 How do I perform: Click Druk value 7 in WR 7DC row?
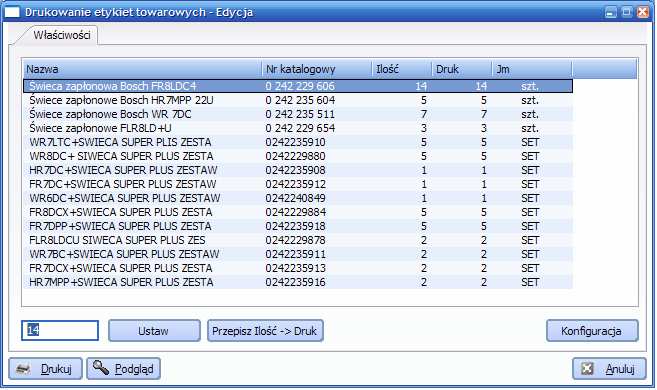[484, 114]
